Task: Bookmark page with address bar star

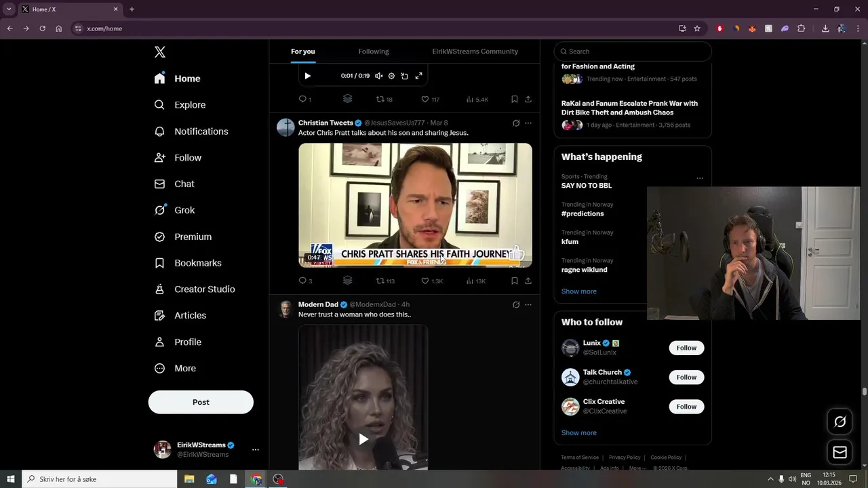Action: point(697,28)
